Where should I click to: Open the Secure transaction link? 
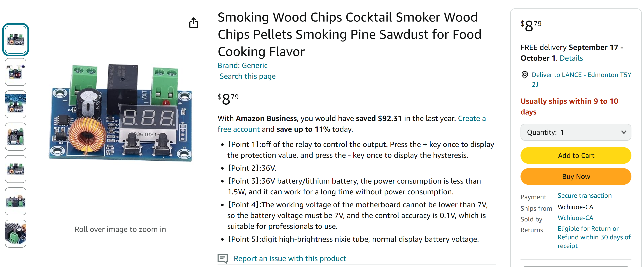[584, 196]
